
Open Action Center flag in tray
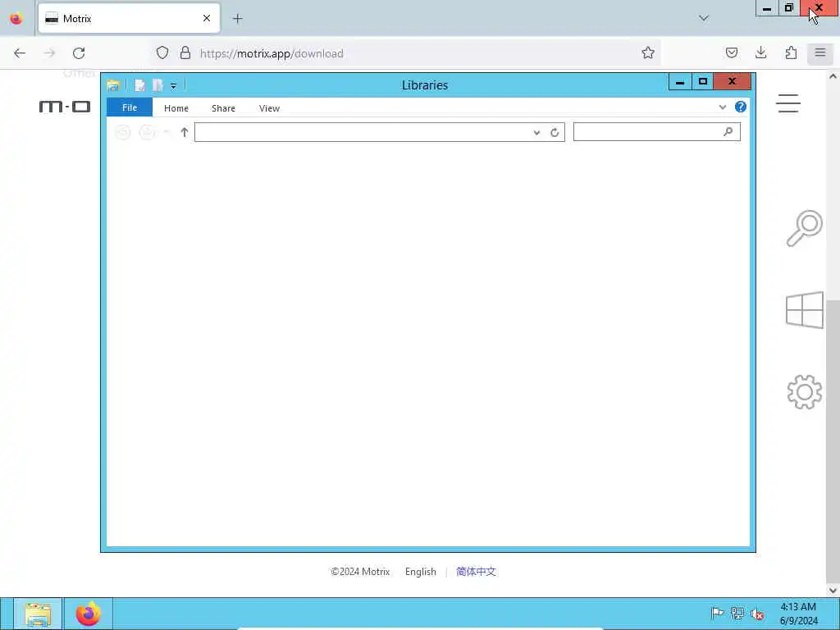pos(717,614)
